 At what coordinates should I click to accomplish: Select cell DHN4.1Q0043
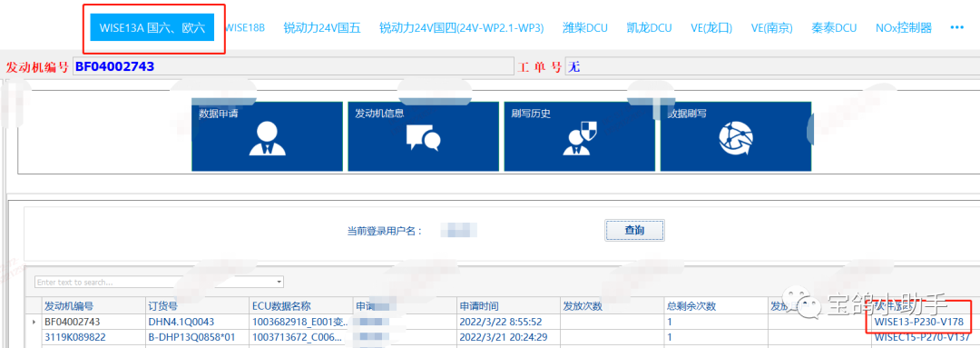click(x=198, y=322)
